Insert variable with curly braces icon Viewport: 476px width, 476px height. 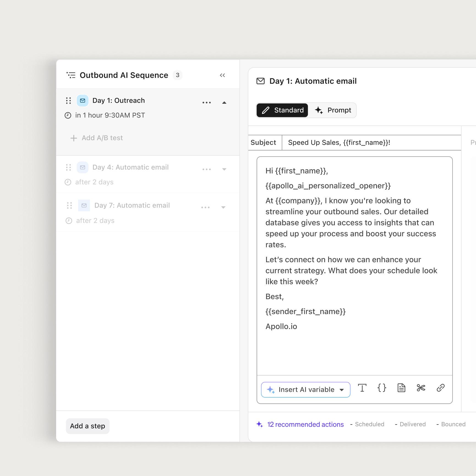point(382,388)
